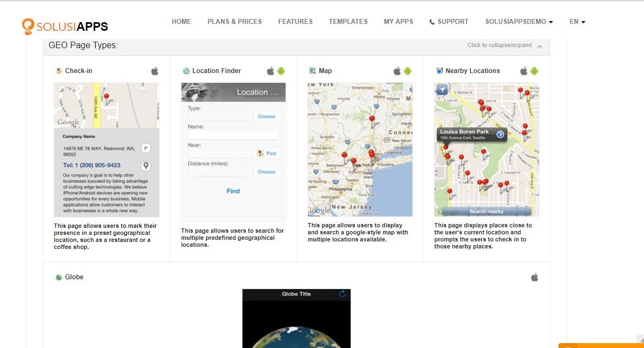Open the TEMPLATES page
Image resolution: width=644 pixels, height=348 pixels.
tap(349, 21)
